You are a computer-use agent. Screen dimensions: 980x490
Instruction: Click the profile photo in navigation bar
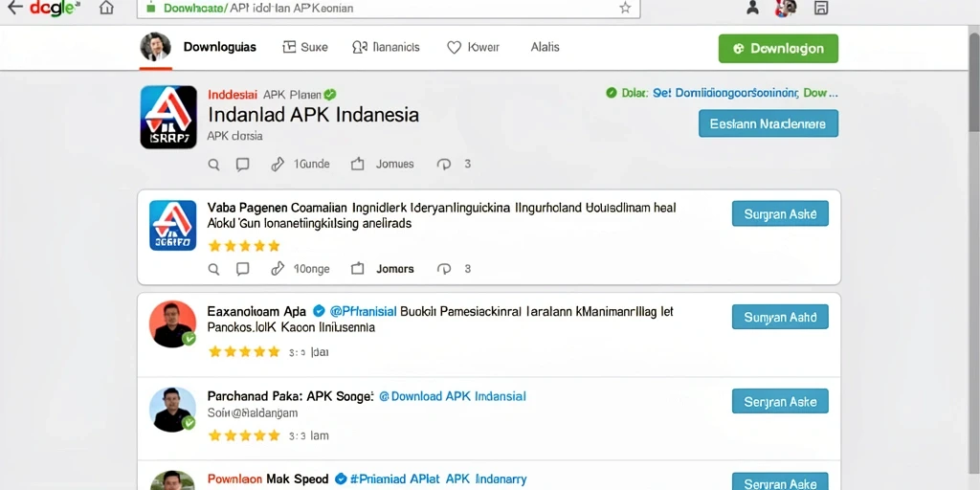pos(155,46)
